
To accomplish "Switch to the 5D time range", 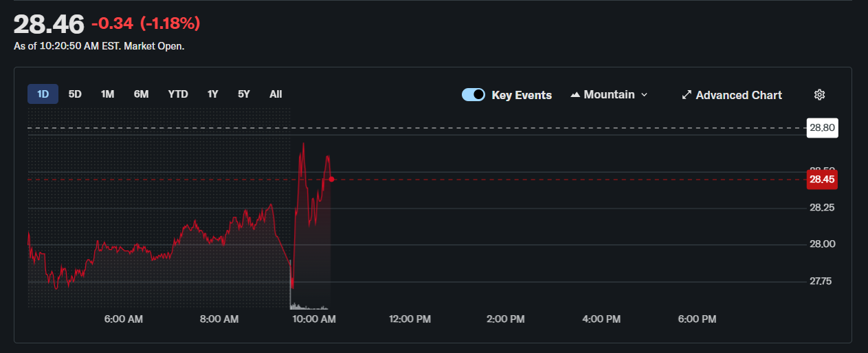I will [x=75, y=94].
